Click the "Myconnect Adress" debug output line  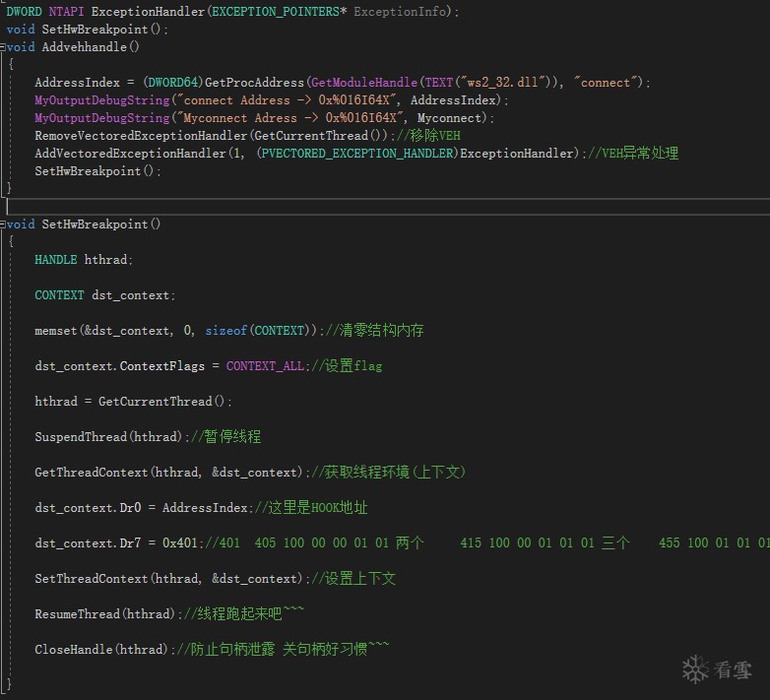264,118
